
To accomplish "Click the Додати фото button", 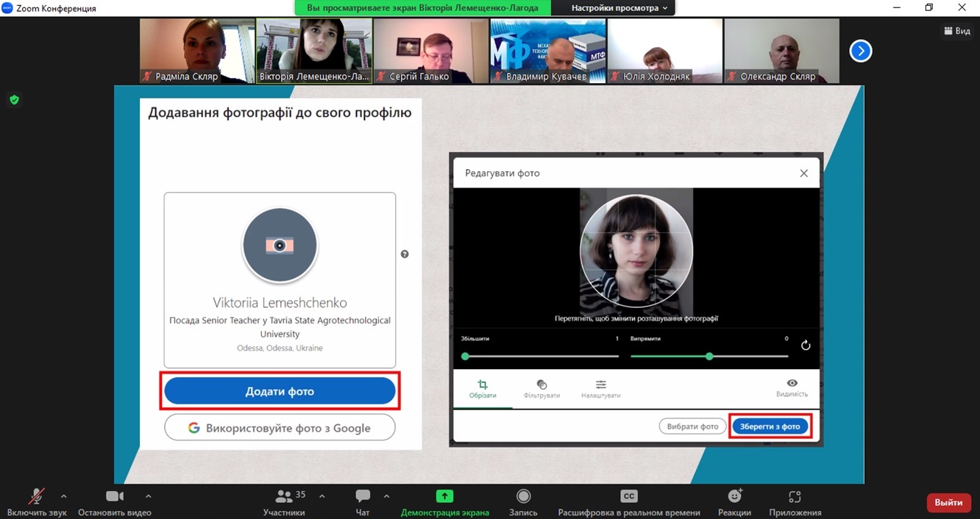I will tap(280, 391).
